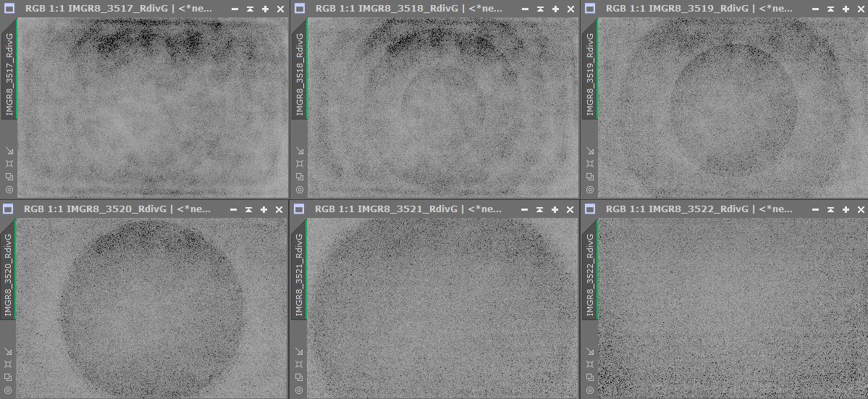
Task: Click the resize arrow icon in IMGR8_3517_RdivG window
Action: point(9,151)
